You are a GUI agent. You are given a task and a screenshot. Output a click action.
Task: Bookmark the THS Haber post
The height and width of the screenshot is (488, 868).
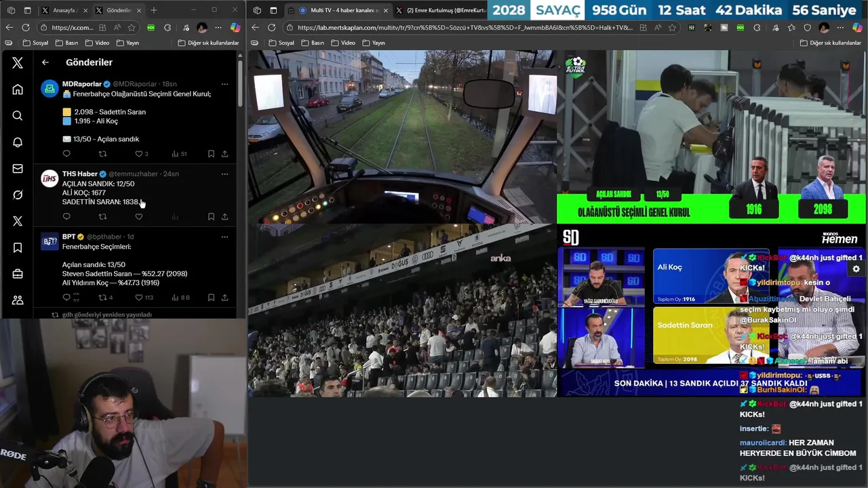point(211,217)
